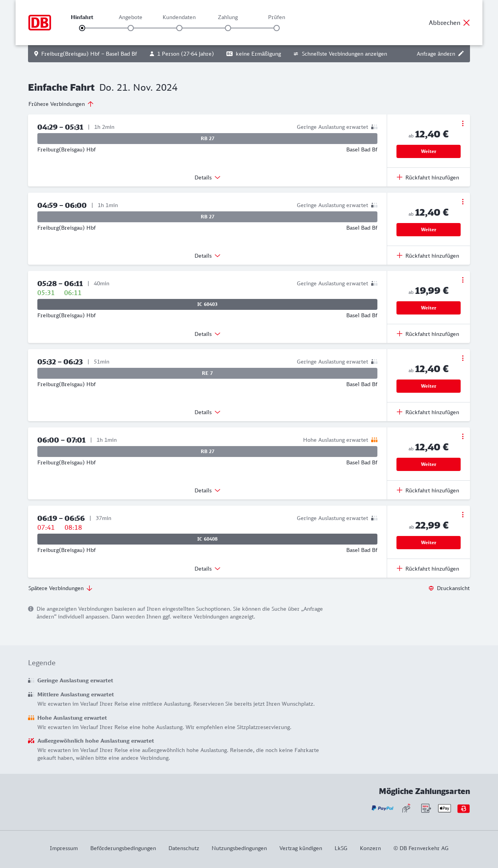
Task: Open three-dot menu for IC 60408 connection
Action: 463,515
